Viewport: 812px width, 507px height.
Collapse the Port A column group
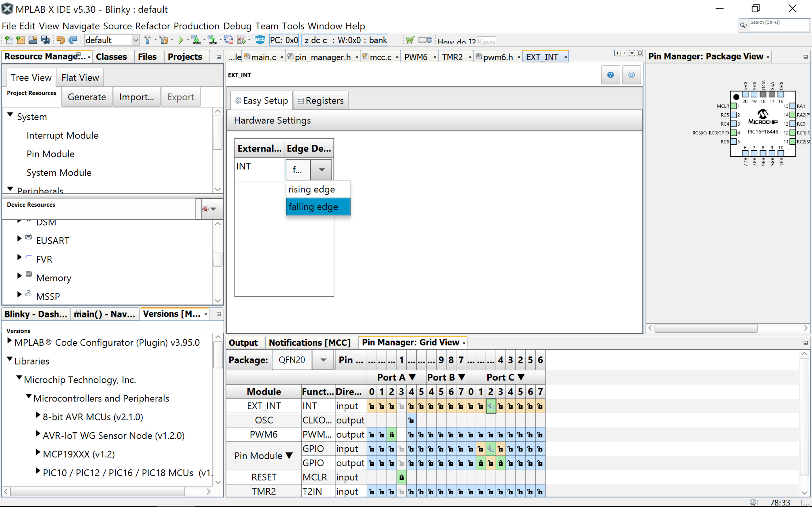[412, 377]
